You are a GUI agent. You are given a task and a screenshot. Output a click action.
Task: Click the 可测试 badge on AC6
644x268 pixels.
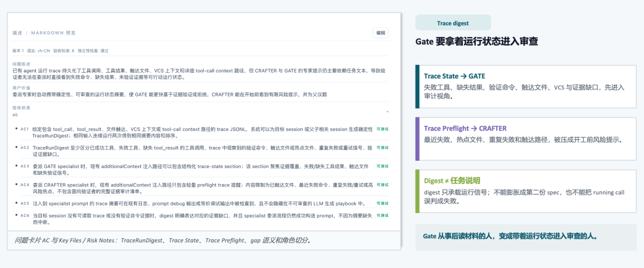click(382, 216)
